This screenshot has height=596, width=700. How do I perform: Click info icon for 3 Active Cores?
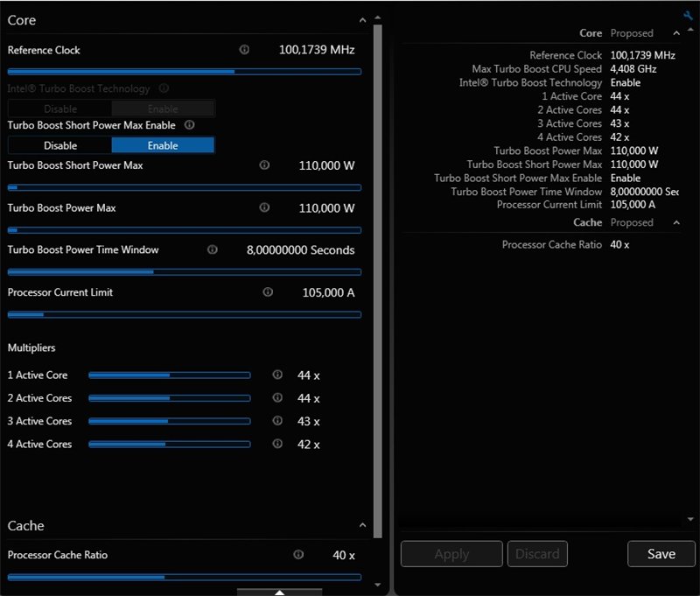[x=277, y=421]
